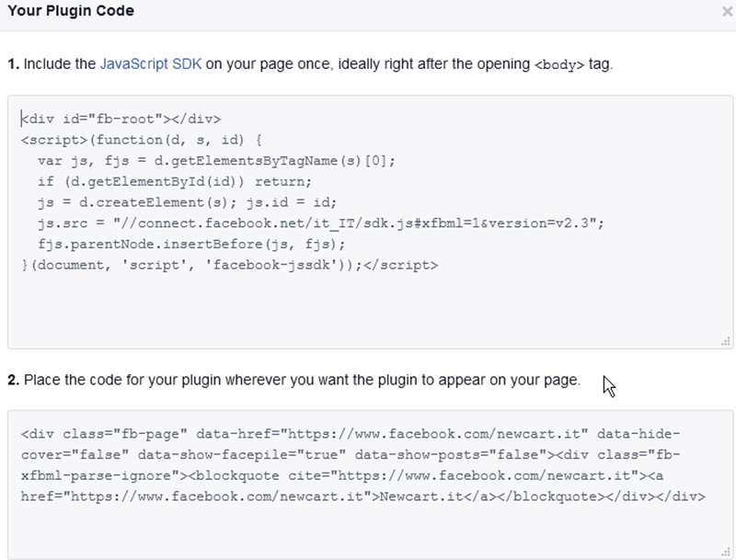Click inside the JavaScript SDK code box
Screen dimensions: 736x560
click(371, 223)
